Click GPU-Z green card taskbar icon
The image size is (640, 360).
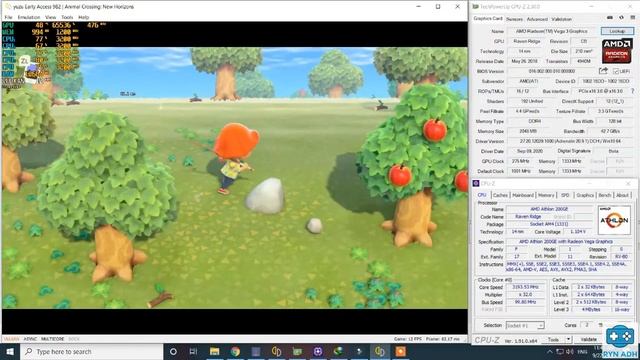point(297,351)
